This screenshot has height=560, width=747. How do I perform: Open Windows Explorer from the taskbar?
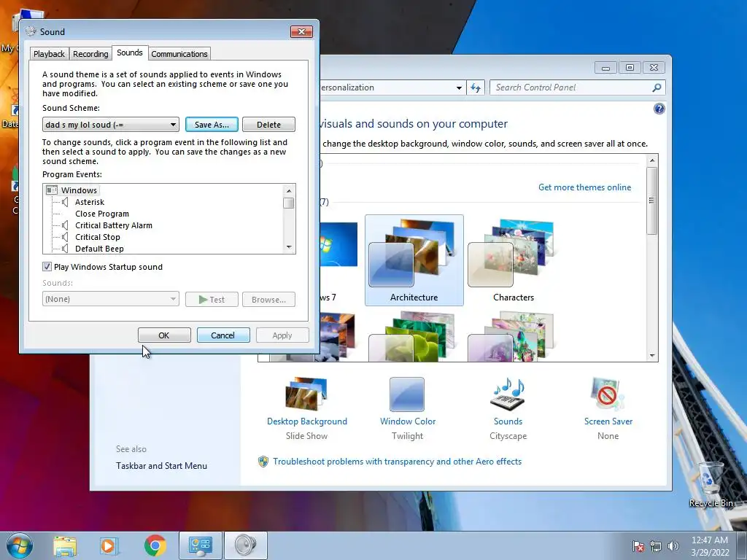pos(65,545)
